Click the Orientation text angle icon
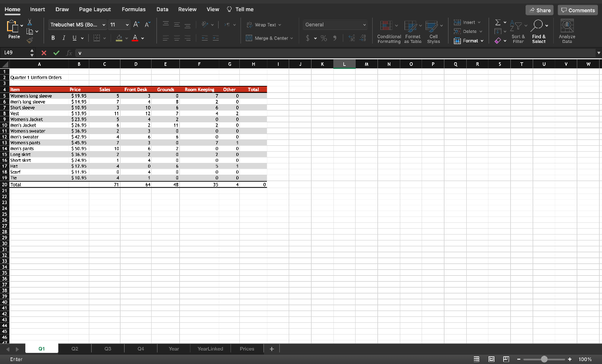Screen dimensions: 602x364 point(205,25)
